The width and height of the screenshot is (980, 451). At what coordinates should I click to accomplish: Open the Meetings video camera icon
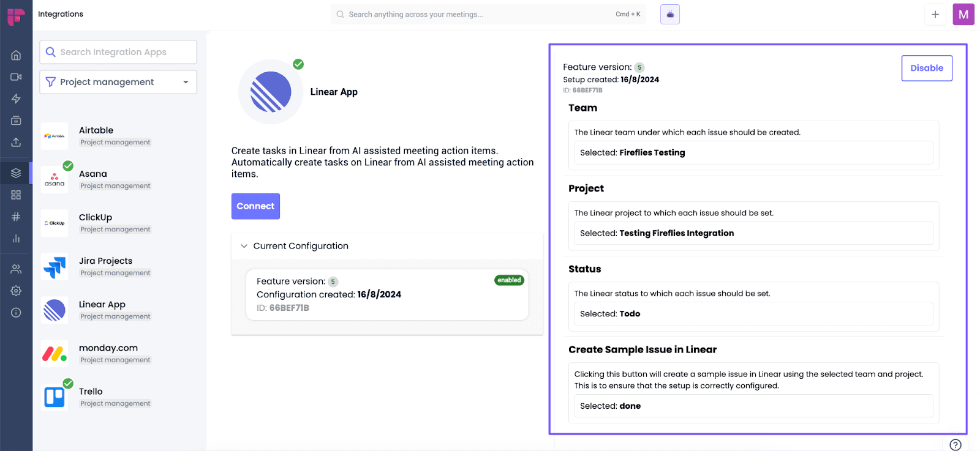point(16,77)
